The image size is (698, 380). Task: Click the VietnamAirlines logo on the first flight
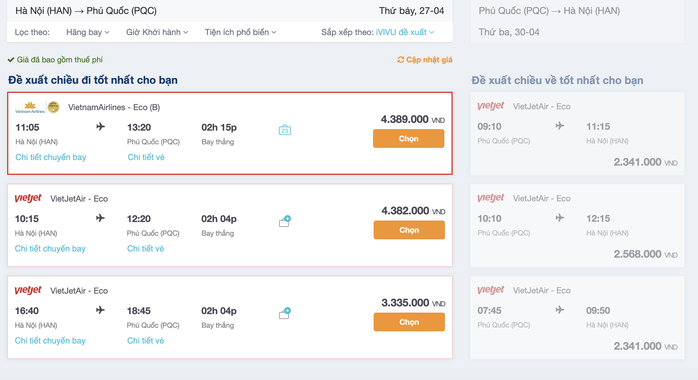tap(30, 107)
